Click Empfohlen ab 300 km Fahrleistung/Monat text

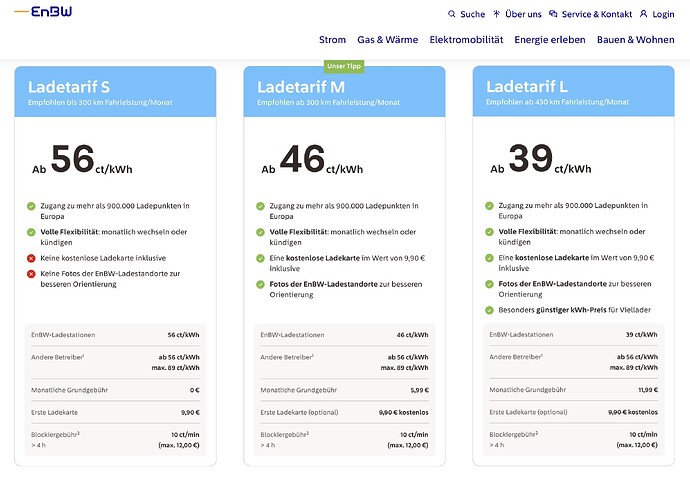(x=328, y=103)
